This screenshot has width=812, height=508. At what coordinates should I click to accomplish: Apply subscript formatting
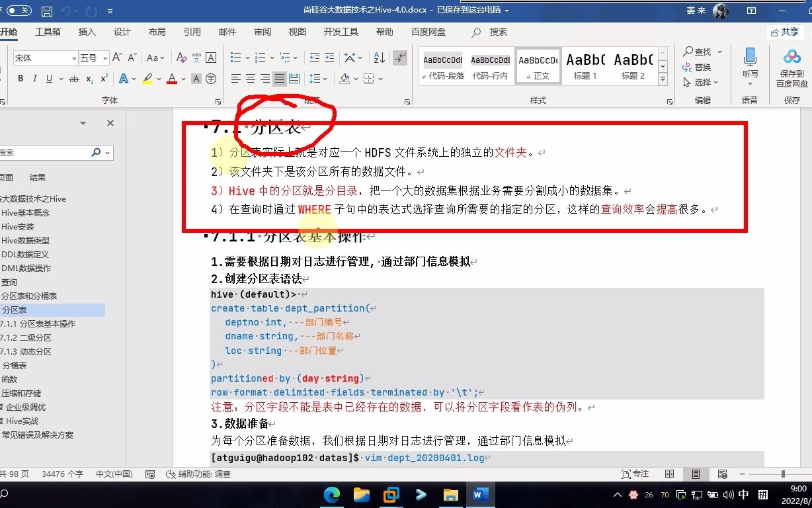[90, 79]
